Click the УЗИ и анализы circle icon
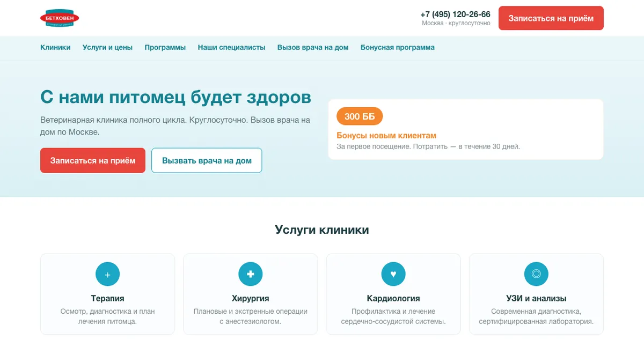The width and height of the screenshot is (644, 362). click(536, 274)
